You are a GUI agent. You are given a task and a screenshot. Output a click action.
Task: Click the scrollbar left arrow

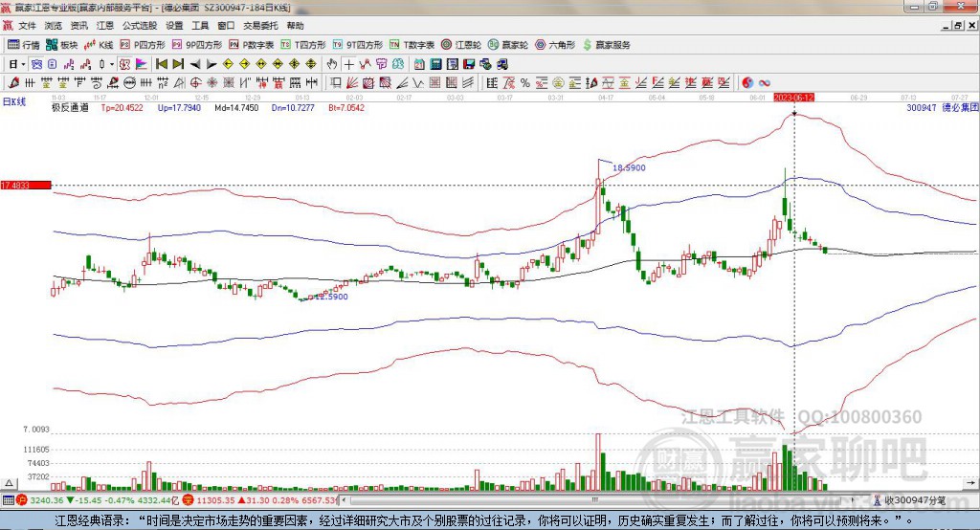(344, 500)
